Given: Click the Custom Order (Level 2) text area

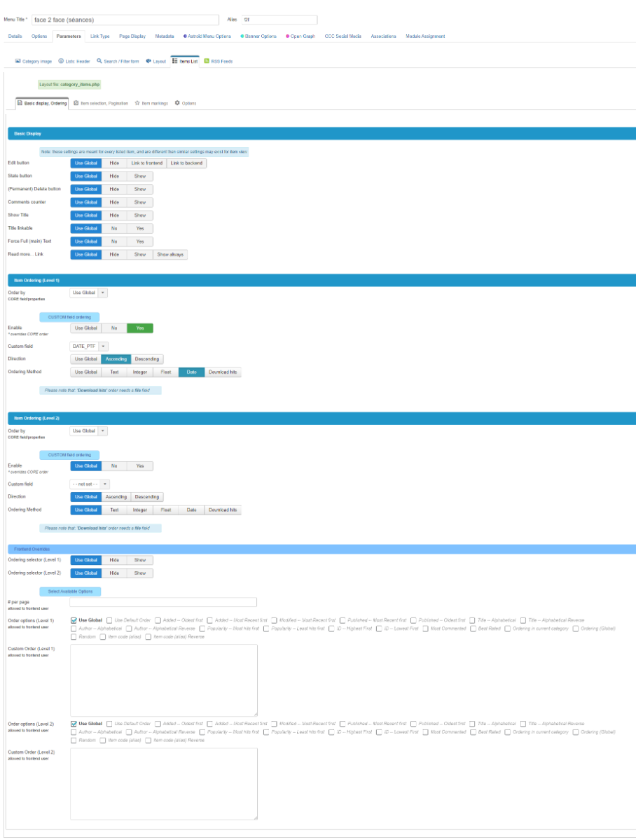Looking at the screenshot, I should click(x=164, y=784).
